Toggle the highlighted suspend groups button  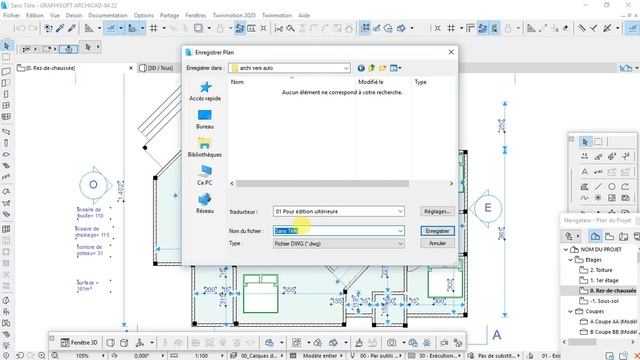[365, 28]
